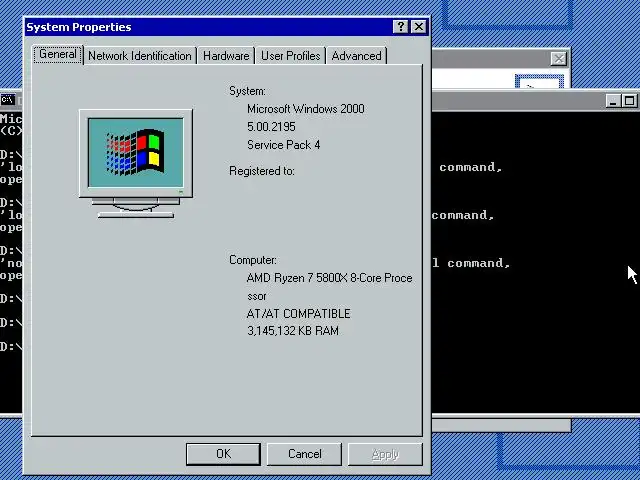
Task: Click the 'Microsoft Windows 2000' text
Action: pos(306,109)
